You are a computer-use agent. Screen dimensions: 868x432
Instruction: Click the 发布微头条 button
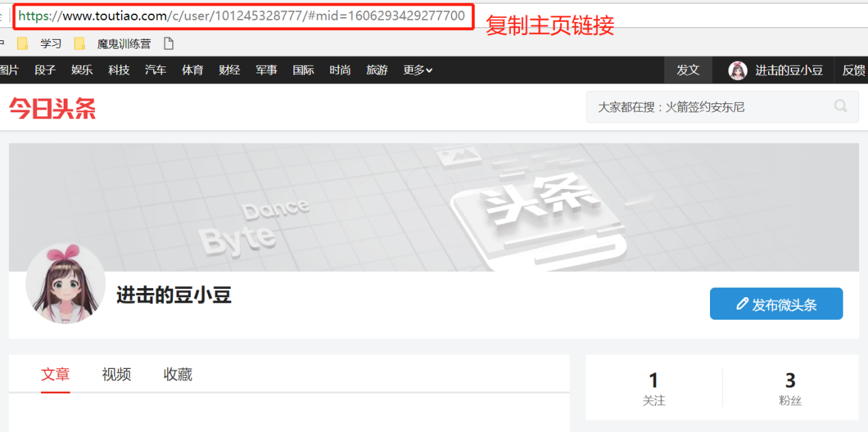[x=776, y=304]
